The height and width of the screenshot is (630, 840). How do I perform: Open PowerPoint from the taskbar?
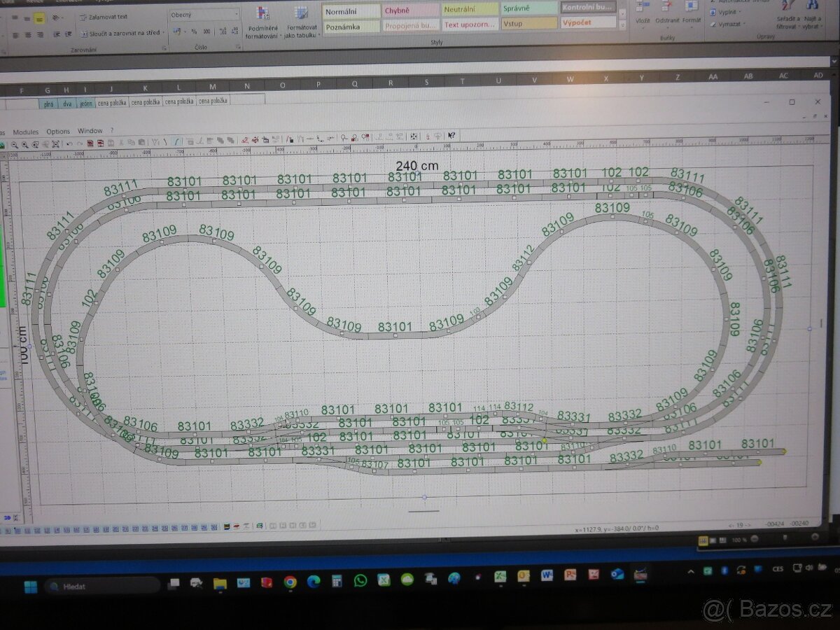coord(570,575)
